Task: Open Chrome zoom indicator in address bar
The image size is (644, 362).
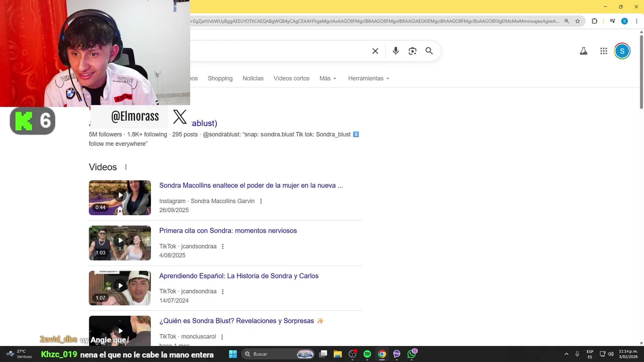Action: tap(567, 21)
